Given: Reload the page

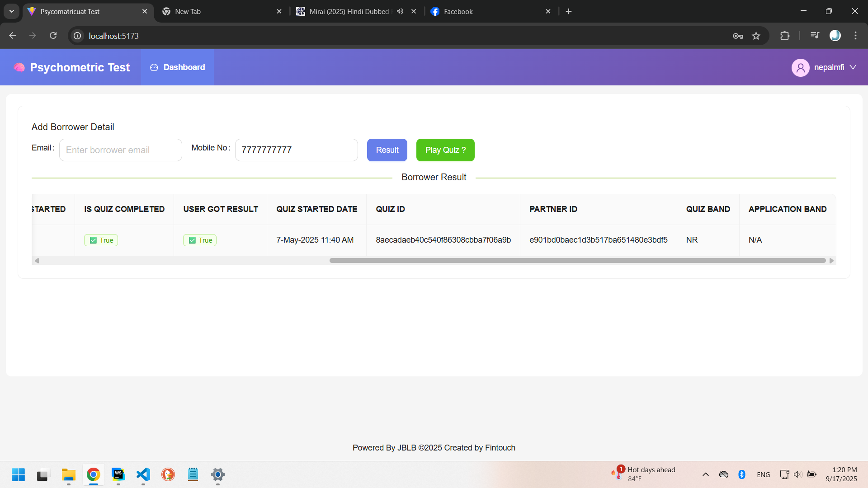Looking at the screenshot, I should 53,36.
